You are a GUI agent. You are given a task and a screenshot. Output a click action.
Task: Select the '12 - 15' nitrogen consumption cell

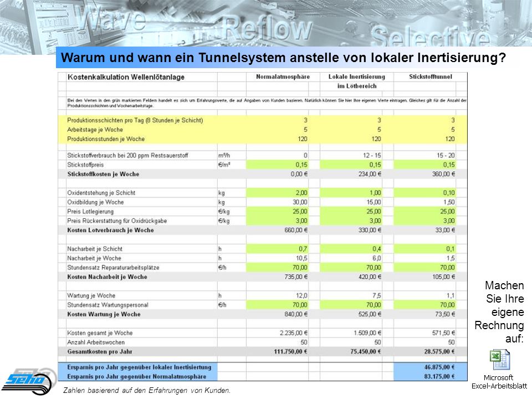coord(372,155)
